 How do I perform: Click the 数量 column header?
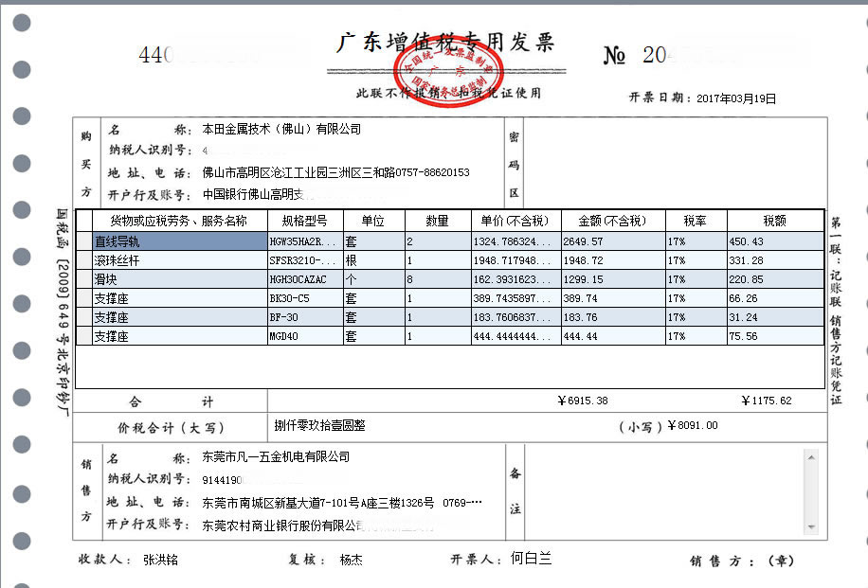point(438,221)
